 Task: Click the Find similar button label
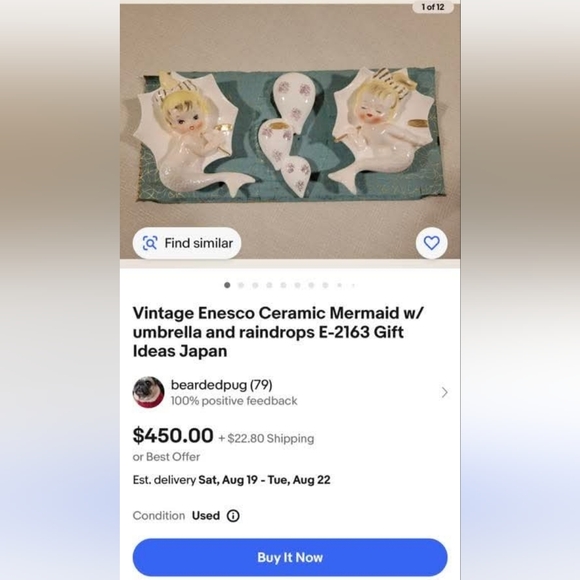point(199,243)
